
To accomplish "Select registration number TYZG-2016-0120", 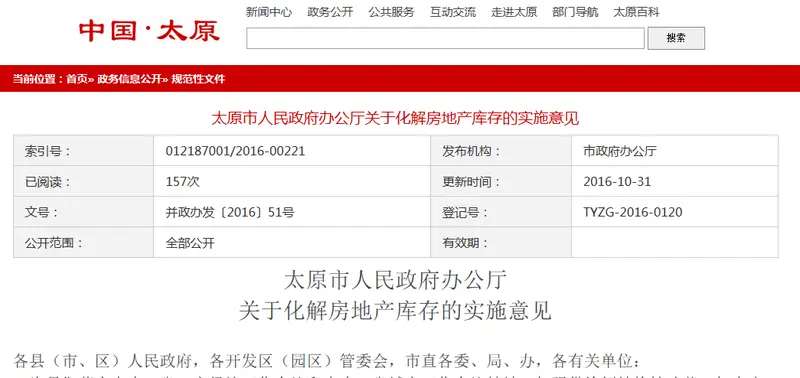I will [x=633, y=212].
